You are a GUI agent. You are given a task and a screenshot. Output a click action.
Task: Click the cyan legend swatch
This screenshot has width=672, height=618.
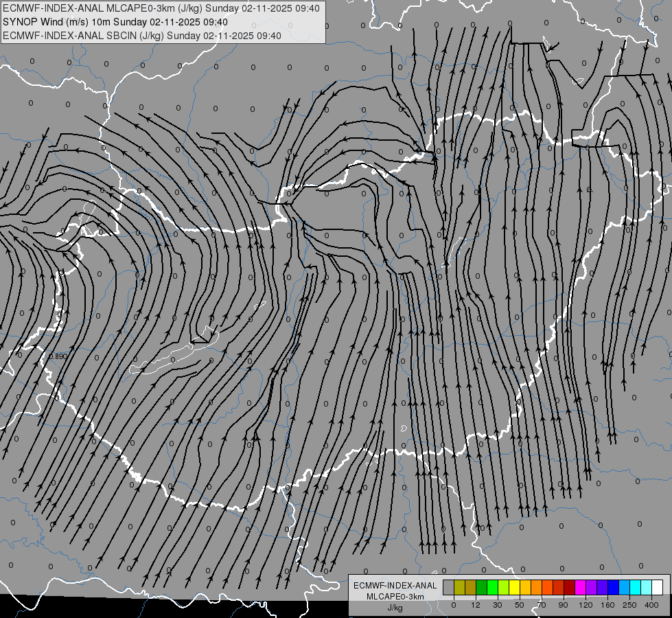tap(635, 587)
